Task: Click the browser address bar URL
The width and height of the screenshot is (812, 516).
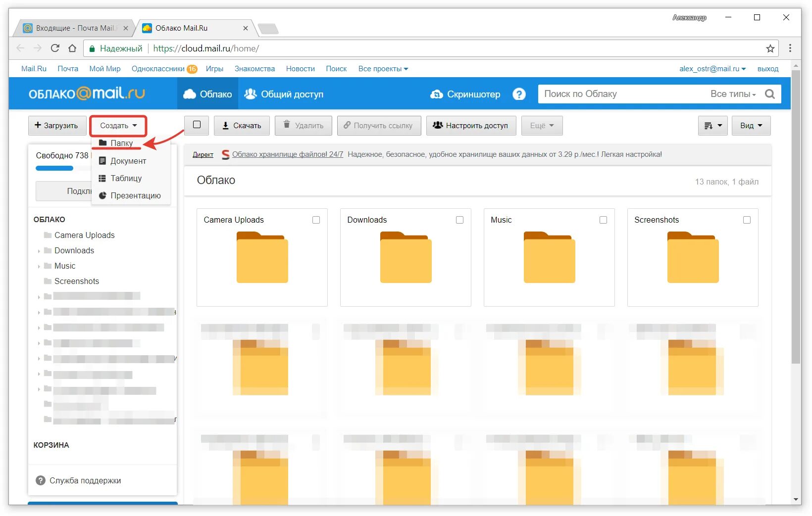Action: [206, 48]
